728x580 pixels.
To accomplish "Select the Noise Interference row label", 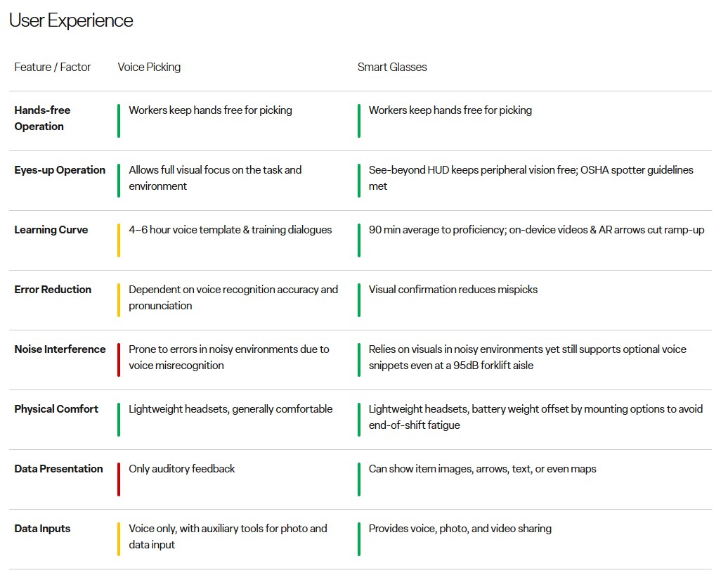I will point(60,349).
